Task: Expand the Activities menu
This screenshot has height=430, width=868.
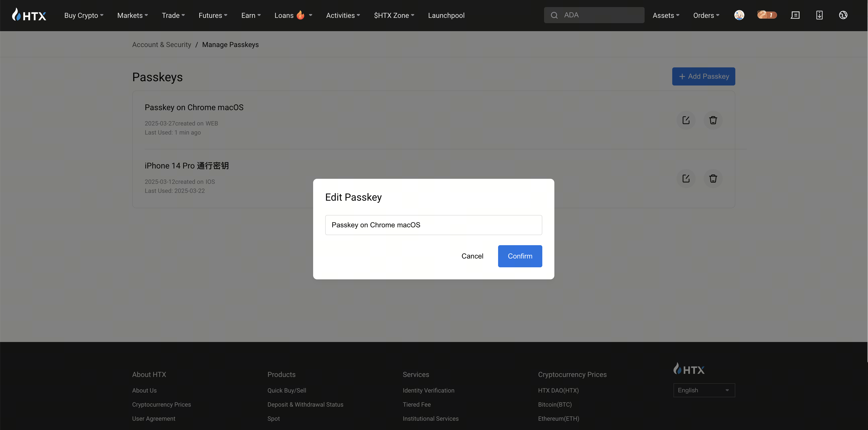Action: click(343, 16)
